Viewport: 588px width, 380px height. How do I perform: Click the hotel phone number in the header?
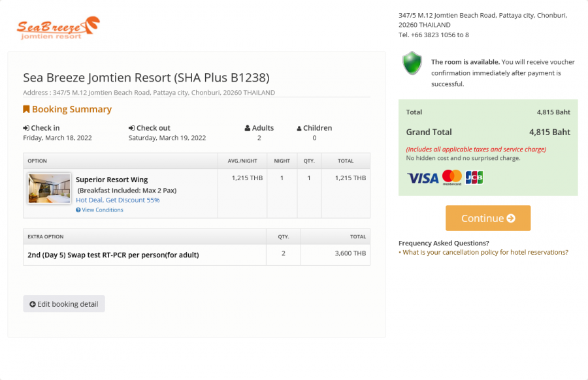(436, 35)
